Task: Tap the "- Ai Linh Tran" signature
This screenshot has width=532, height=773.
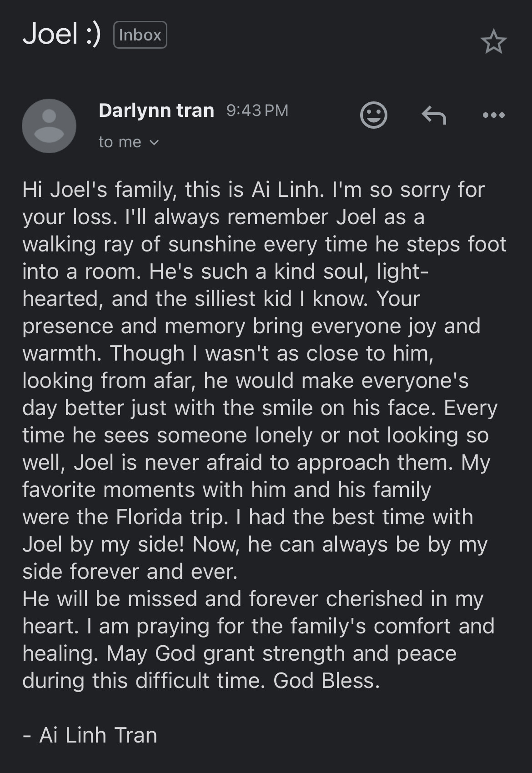Action: 90,735
